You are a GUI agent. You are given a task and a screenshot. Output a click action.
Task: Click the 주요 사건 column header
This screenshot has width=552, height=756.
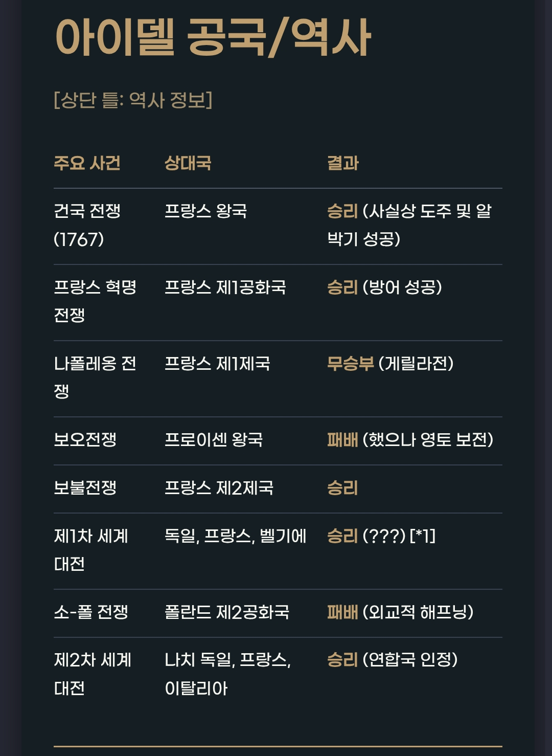pos(87,163)
